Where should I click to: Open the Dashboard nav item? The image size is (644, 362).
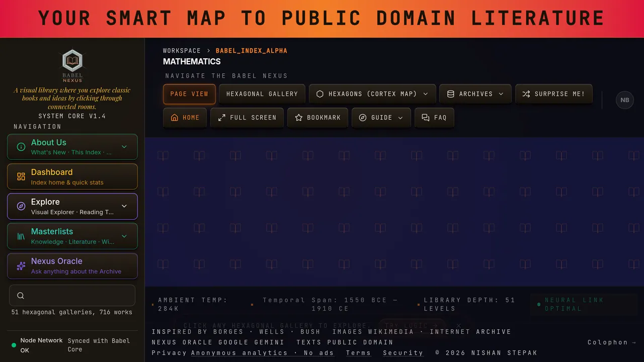72,176
